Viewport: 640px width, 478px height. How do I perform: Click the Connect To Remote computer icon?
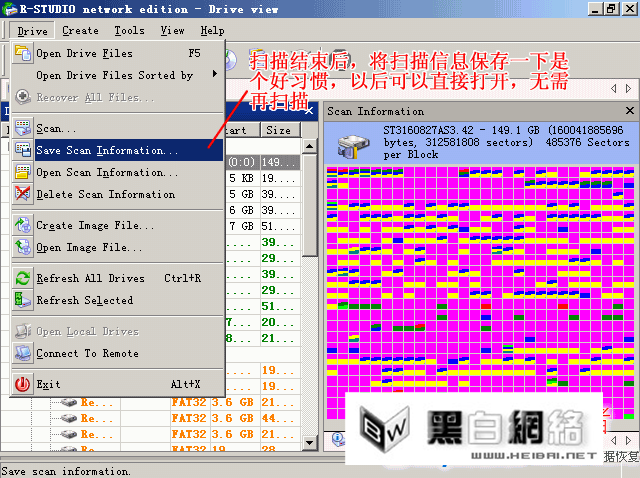(22, 353)
